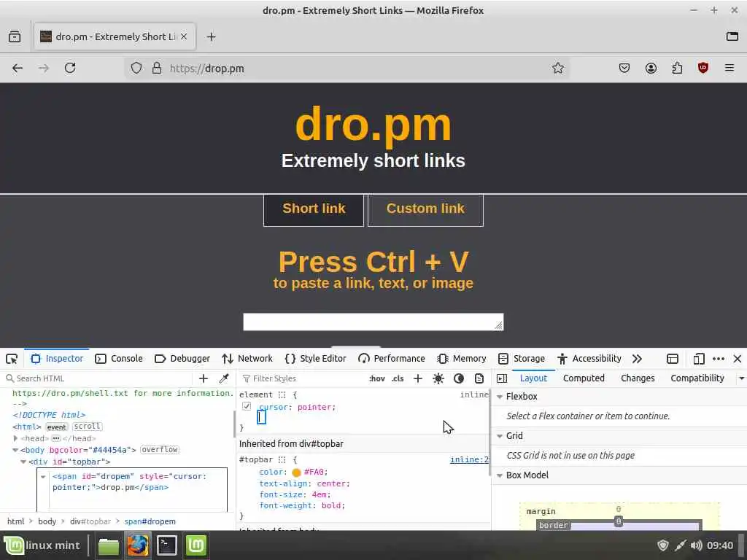Viewport: 747px width, 560px height.
Task: Toggle dark color scheme simulation
Action: point(459,378)
